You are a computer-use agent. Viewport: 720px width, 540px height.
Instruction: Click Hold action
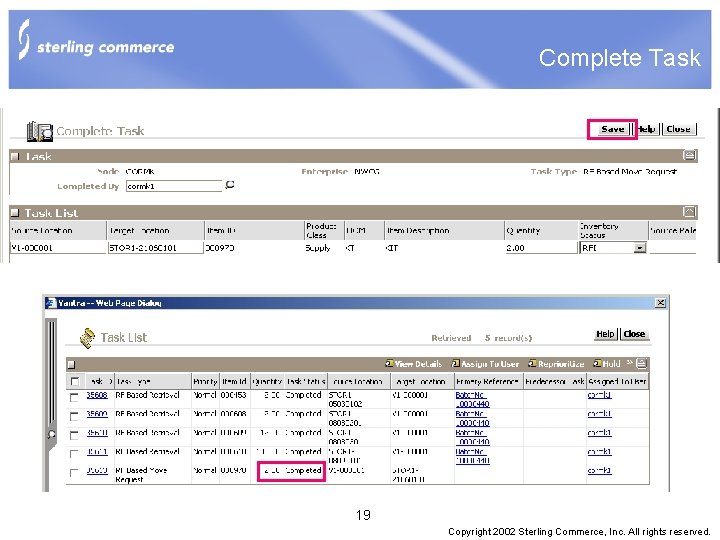(x=611, y=364)
